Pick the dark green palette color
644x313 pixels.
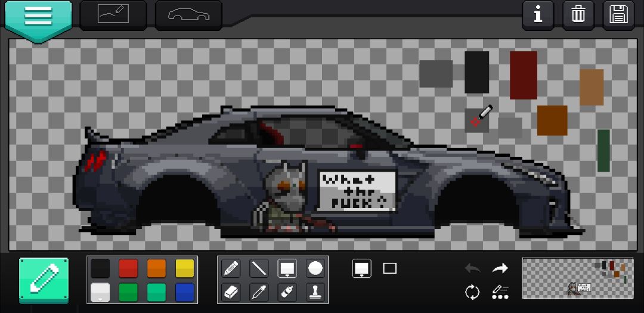click(x=128, y=293)
